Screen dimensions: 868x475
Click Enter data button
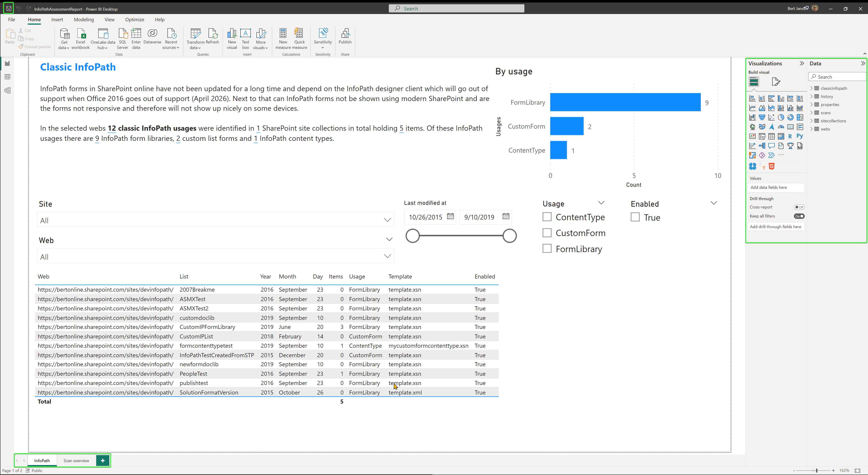tap(136, 38)
